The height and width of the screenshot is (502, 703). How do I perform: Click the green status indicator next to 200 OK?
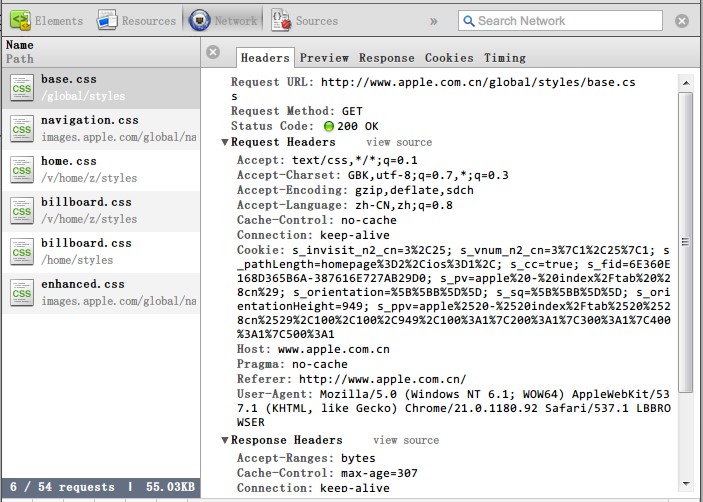329,126
